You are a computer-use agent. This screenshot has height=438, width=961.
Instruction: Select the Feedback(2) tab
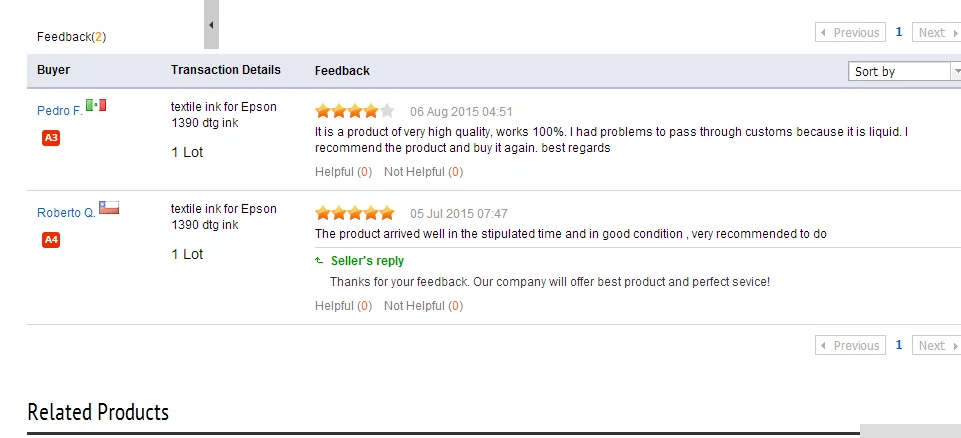point(71,37)
